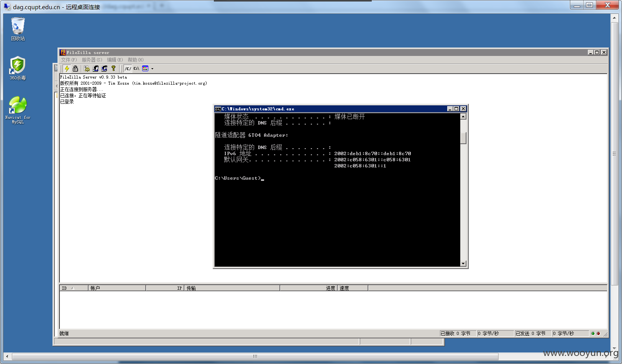The width and height of the screenshot is (622, 364).
Task: Minimize the cmd.exe window
Action: (450, 109)
